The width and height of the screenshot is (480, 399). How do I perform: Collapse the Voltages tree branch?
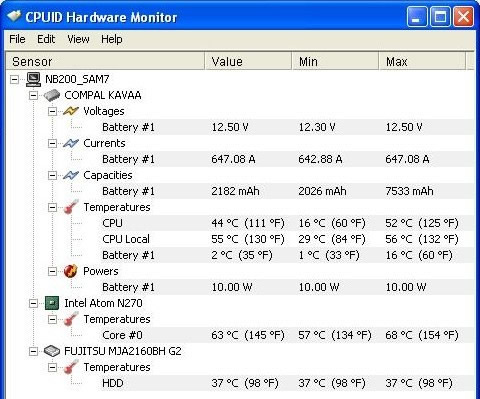52,111
